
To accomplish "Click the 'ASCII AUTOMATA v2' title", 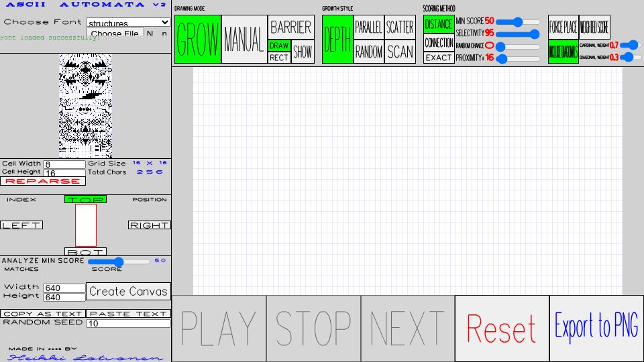I will tap(85, 5).
